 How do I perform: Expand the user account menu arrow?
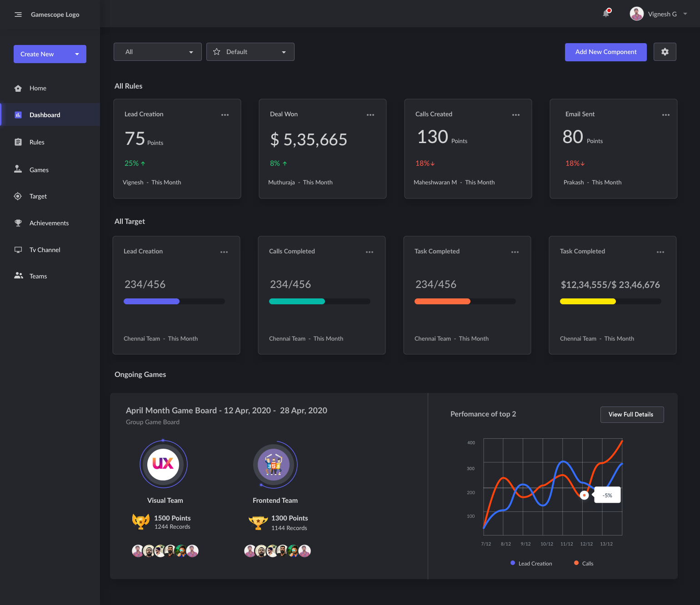[685, 14]
